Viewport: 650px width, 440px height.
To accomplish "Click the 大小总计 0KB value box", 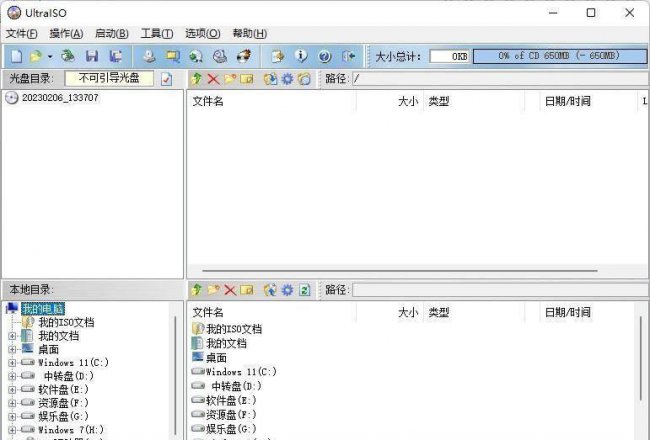I will (450, 56).
